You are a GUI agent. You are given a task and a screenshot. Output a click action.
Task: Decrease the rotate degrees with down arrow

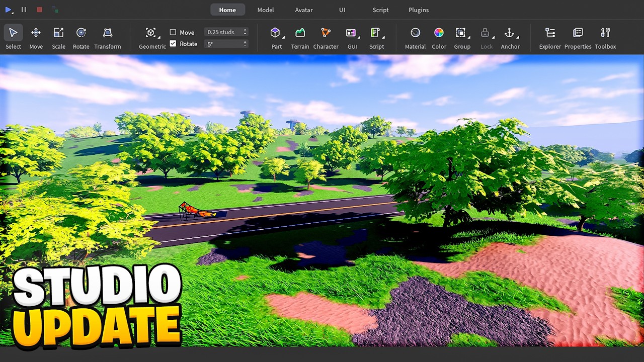tap(245, 46)
